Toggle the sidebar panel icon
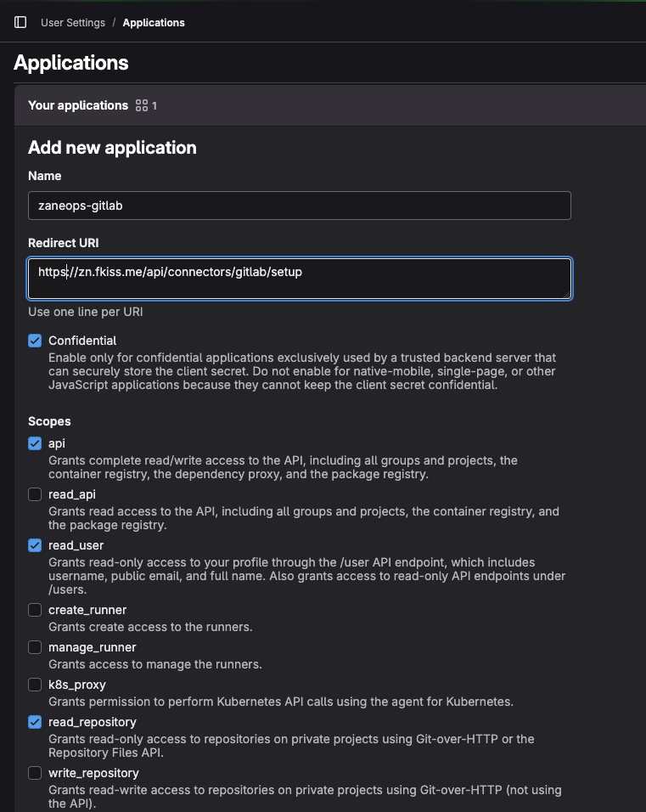The height and width of the screenshot is (812, 646). [x=20, y=22]
